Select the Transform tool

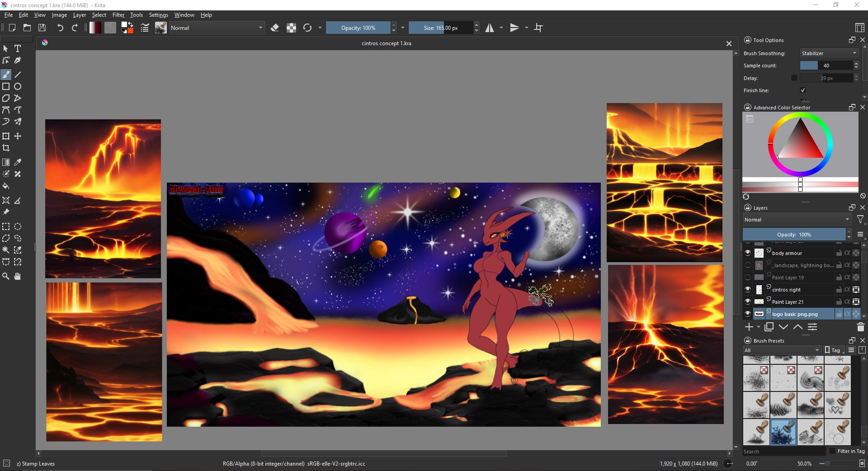click(x=6, y=136)
